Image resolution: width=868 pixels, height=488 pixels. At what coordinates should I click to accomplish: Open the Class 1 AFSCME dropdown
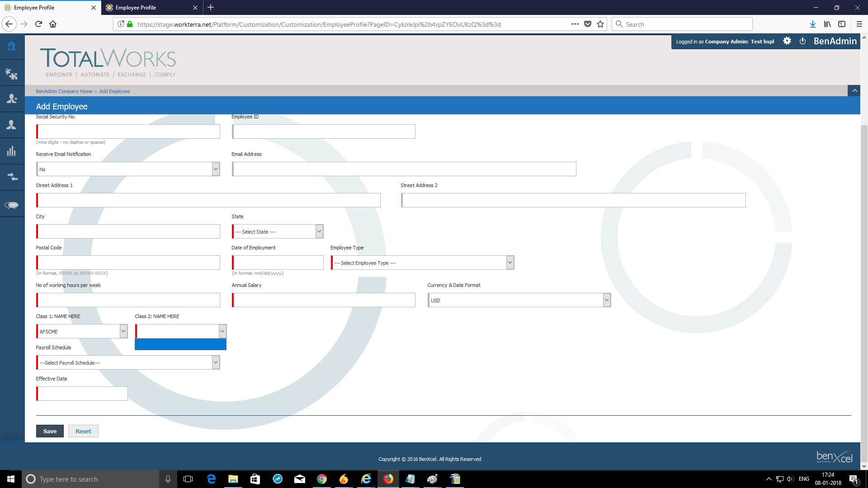[x=82, y=332]
